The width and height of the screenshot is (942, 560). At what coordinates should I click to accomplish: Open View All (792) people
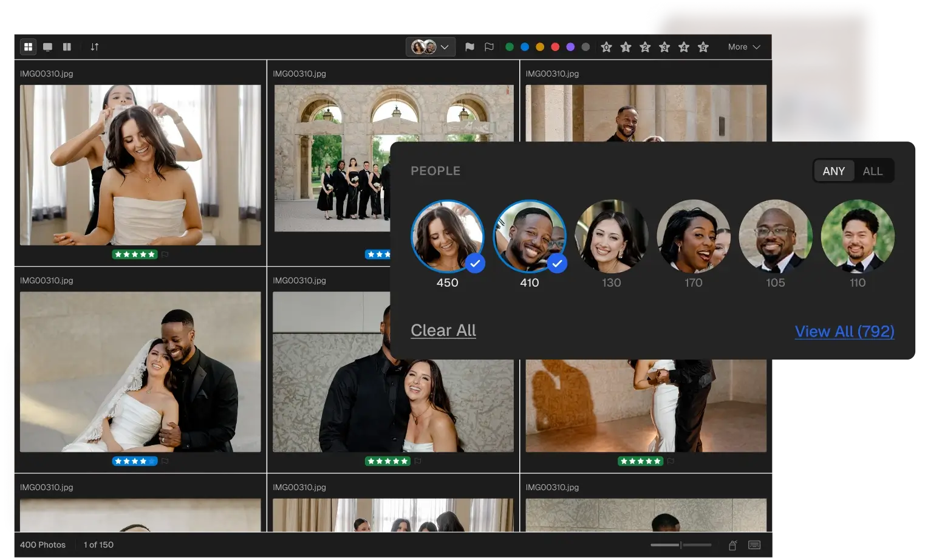pyautogui.click(x=844, y=332)
